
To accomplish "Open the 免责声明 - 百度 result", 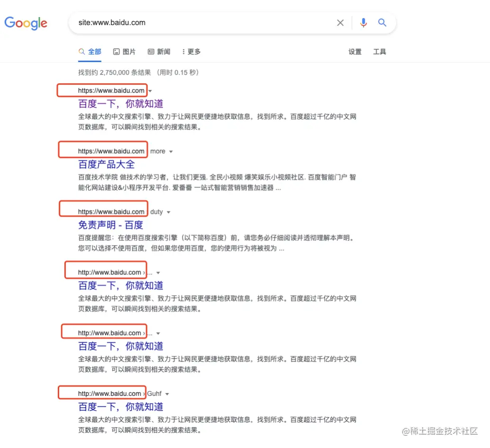I will click(110, 225).
